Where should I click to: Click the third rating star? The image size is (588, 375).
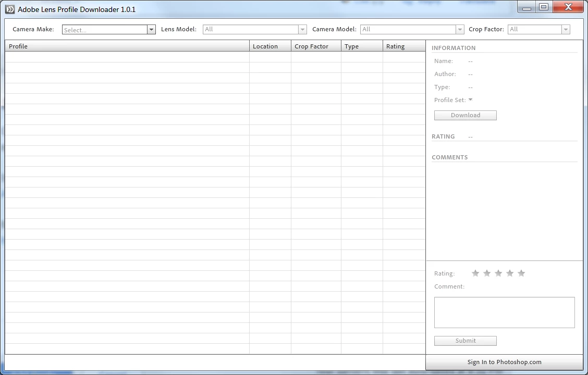click(x=498, y=273)
